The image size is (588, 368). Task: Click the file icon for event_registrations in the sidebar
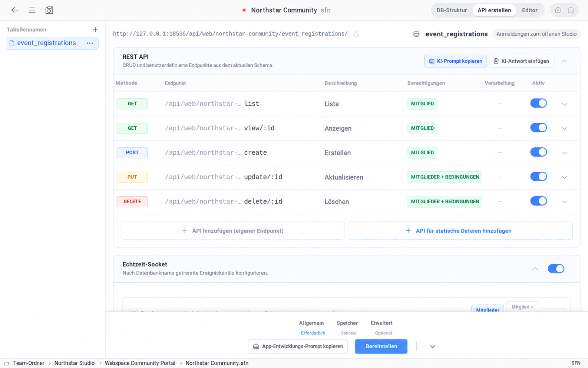(x=12, y=43)
